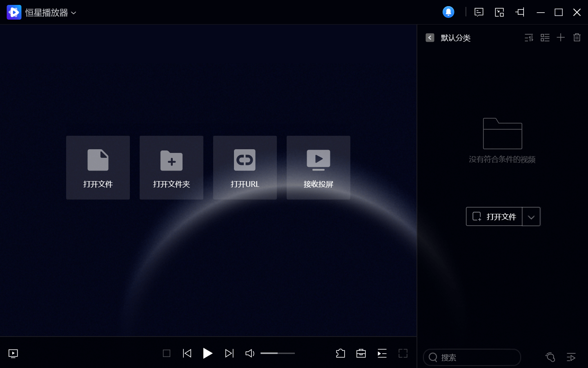The image size is (588, 368).
Task: Adjust the volume slider
Action: pyautogui.click(x=278, y=353)
